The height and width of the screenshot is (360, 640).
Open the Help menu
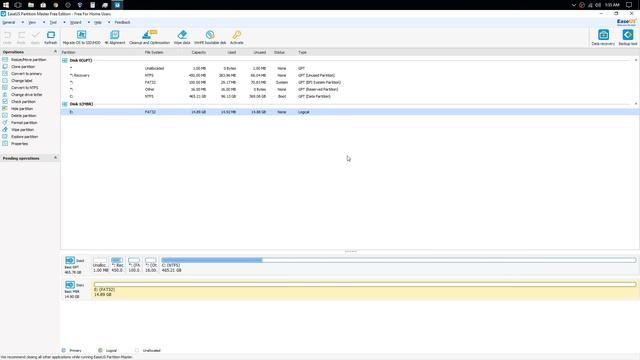[98, 22]
